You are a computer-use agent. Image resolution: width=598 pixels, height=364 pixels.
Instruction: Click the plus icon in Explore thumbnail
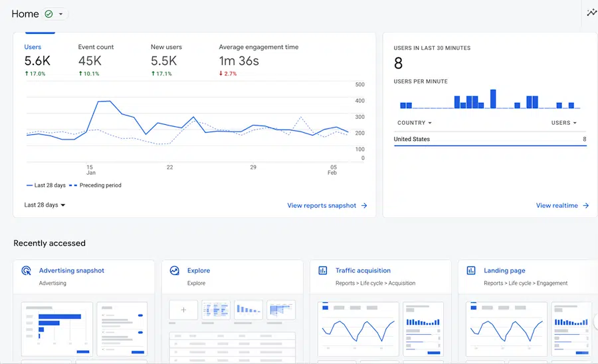coord(183,310)
